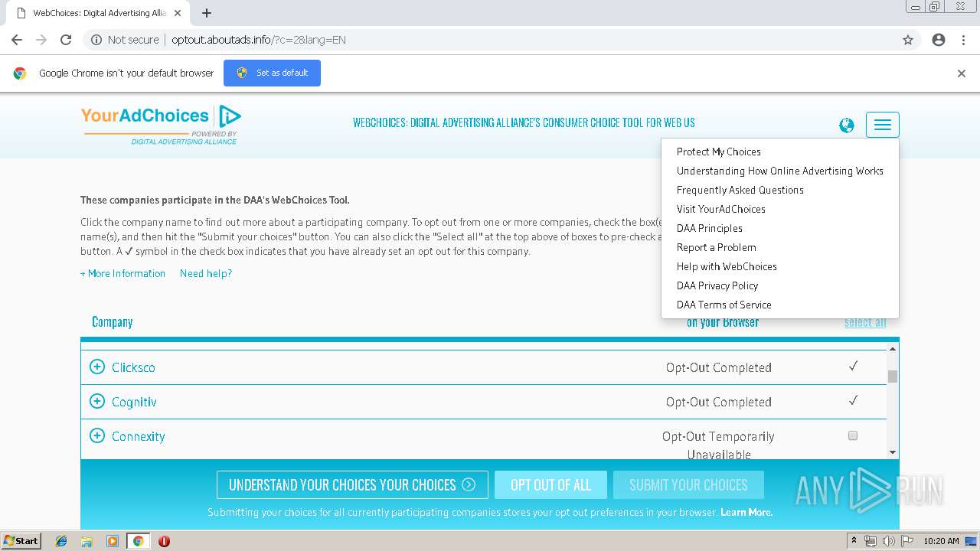Click the Cognitiv completed checkmark
980x551 pixels.
click(853, 401)
